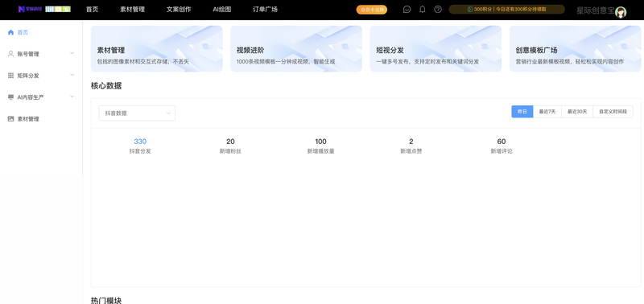The width and height of the screenshot is (644, 304).
Task: Click the user avatar picture
Action: (x=621, y=12)
